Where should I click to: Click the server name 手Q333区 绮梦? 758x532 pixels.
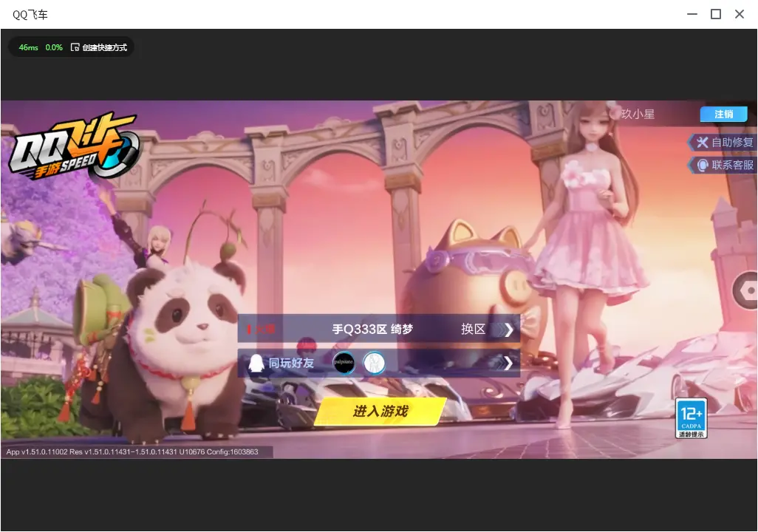[x=372, y=330]
